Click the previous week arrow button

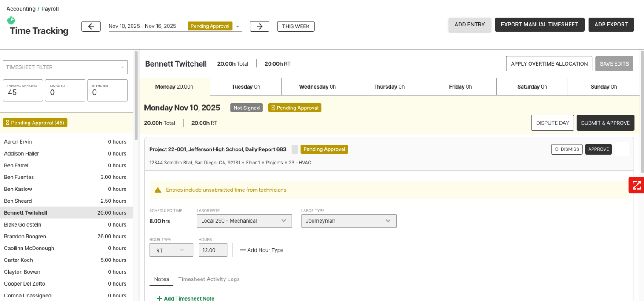[91, 26]
